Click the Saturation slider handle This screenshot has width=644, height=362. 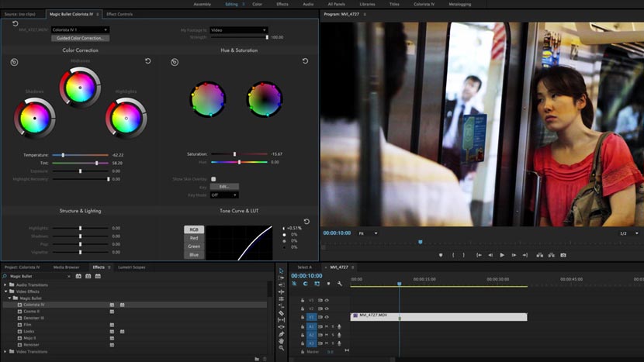pos(234,154)
